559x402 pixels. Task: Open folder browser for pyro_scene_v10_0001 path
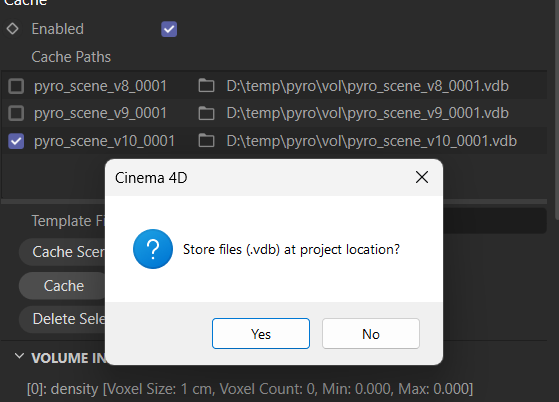click(206, 141)
